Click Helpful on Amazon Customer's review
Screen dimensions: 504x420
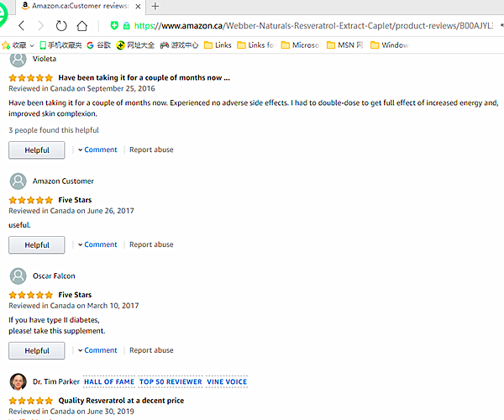[x=37, y=245]
